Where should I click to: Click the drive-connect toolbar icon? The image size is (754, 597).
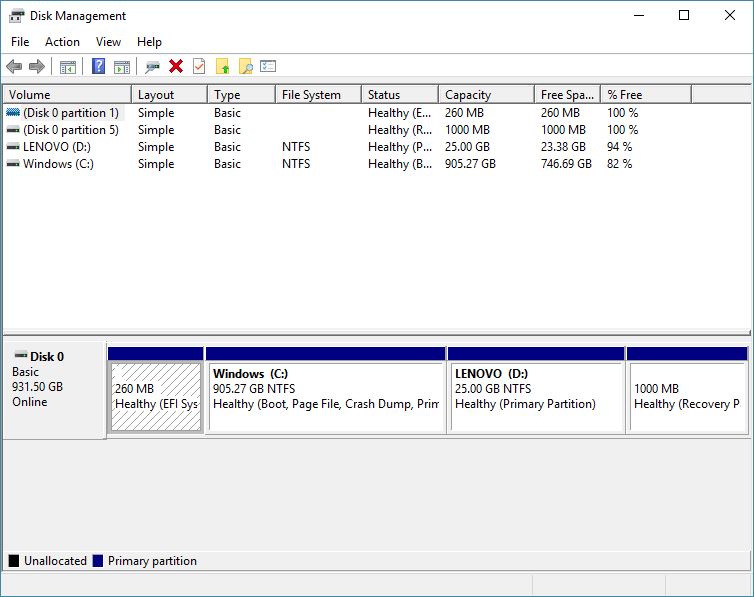coord(152,66)
